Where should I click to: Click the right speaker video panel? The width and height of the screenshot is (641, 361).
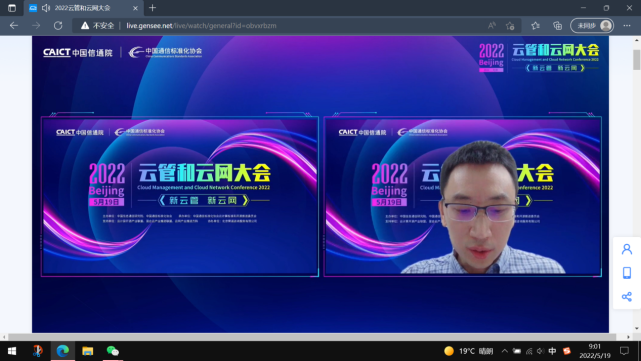pos(462,197)
